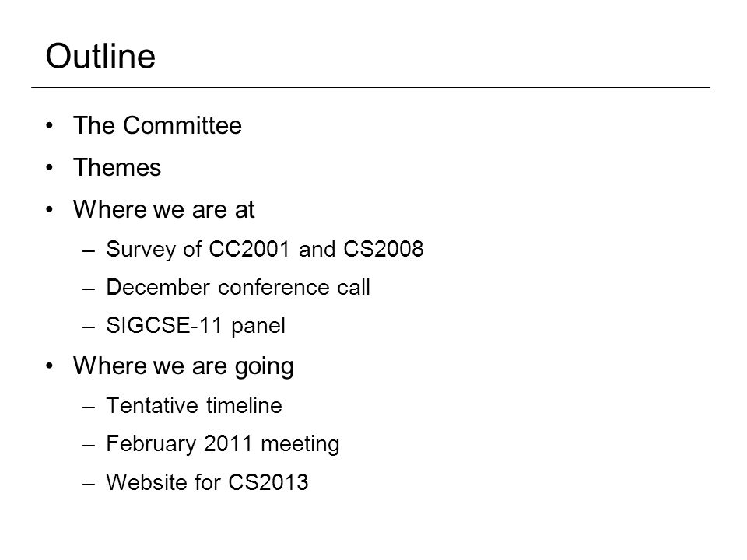Viewport: 747px width, 560px height.
Task: Click the SIGCSE-11 panel sub-item
Action: (x=196, y=326)
